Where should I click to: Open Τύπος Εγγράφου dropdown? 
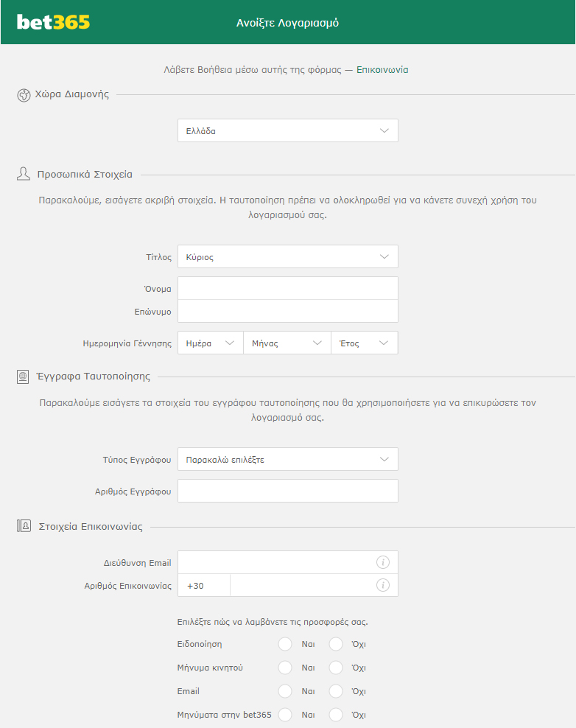click(287, 460)
